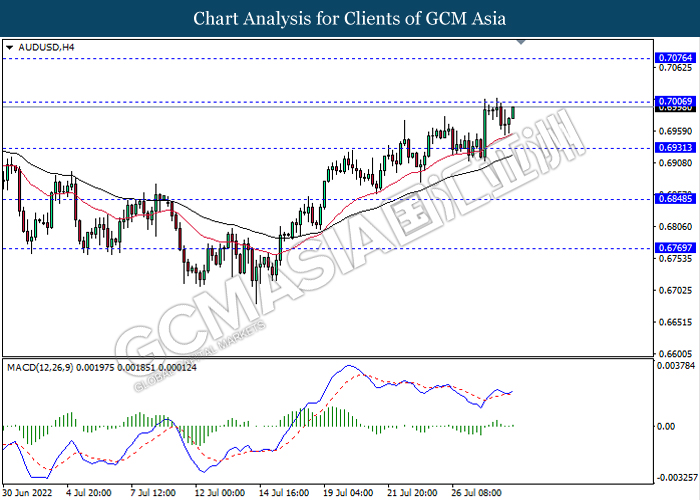Click the 0.003784 MACD scale value
Image resolution: width=700 pixels, height=500 pixels.
pyautogui.click(x=676, y=366)
